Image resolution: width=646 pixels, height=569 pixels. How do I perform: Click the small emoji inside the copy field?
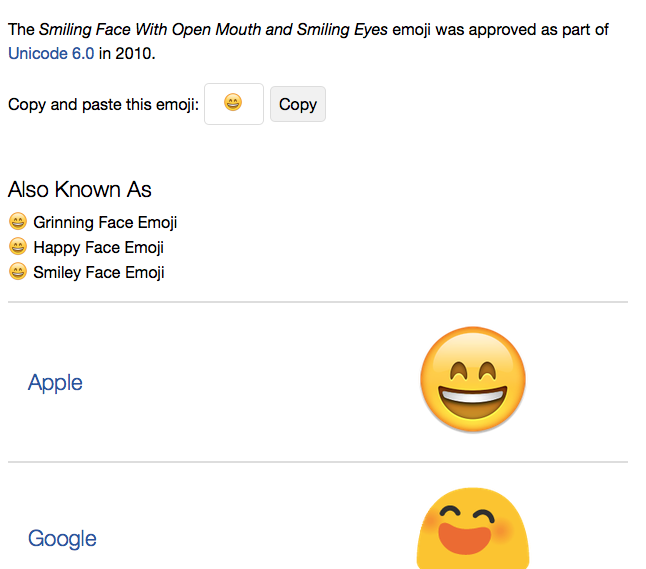pyautogui.click(x=233, y=102)
